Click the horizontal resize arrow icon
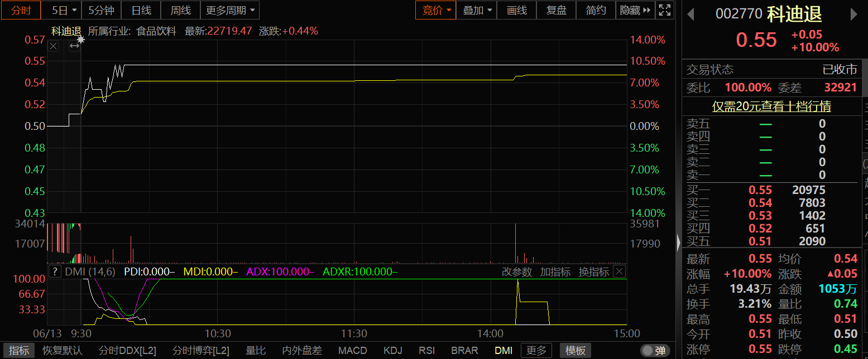 [74, 46]
